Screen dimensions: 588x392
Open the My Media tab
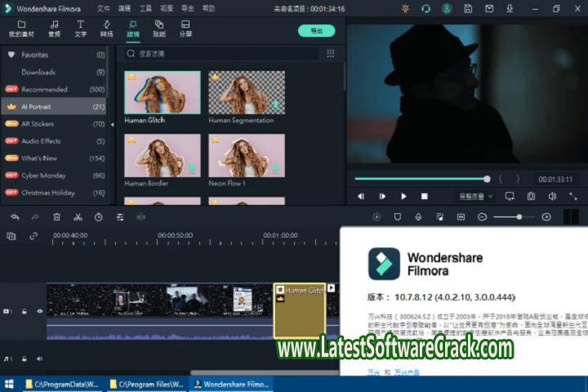pyautogui.click(x=21, y=29)
